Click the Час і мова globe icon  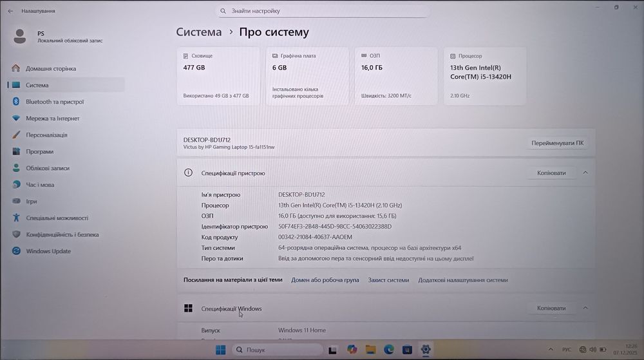(16, 185)
